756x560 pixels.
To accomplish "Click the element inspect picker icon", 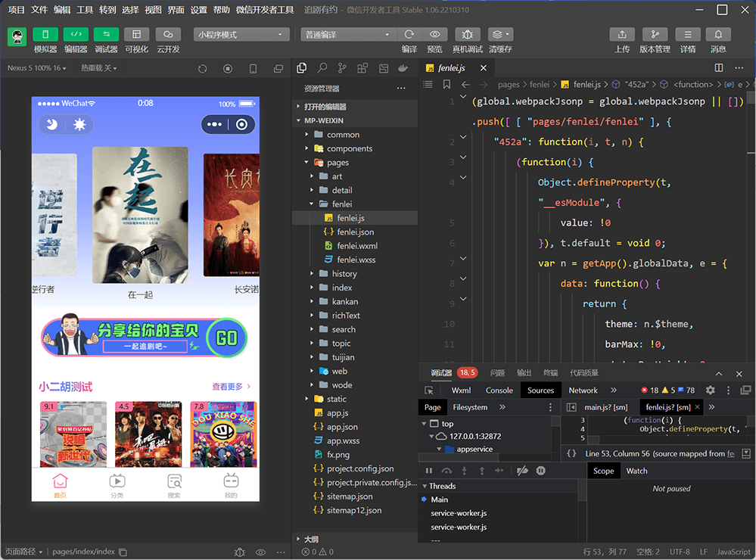I will tap(429, 390).
